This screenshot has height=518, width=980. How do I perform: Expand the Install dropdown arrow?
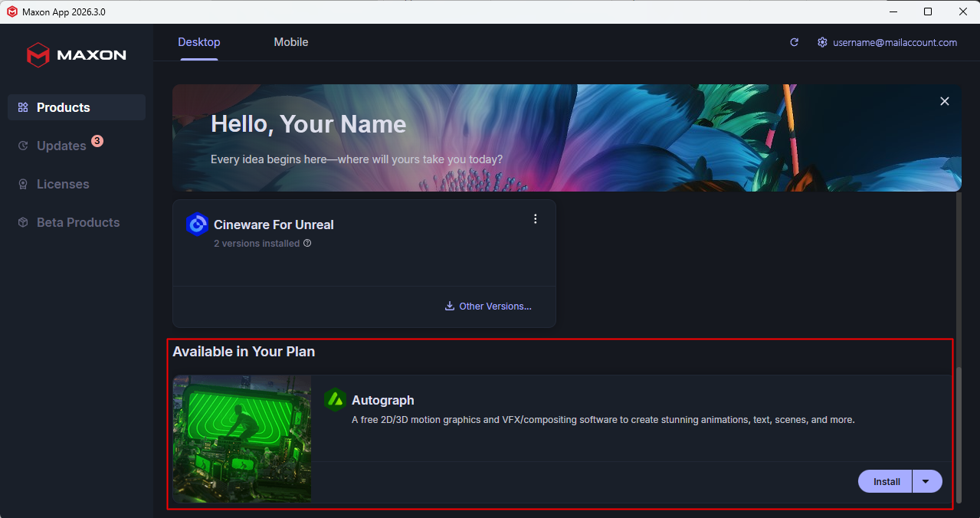click(926, 482)
